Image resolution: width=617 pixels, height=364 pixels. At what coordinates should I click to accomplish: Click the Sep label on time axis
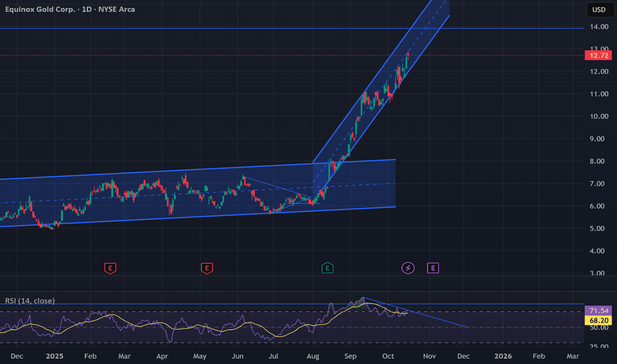pos(350,356)
